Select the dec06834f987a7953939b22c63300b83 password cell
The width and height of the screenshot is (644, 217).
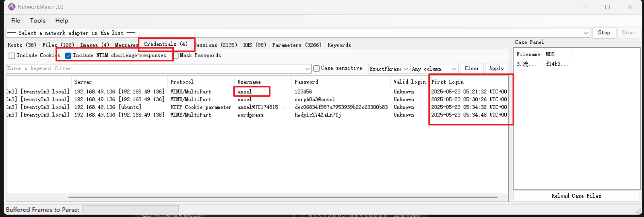coord(341,107)
